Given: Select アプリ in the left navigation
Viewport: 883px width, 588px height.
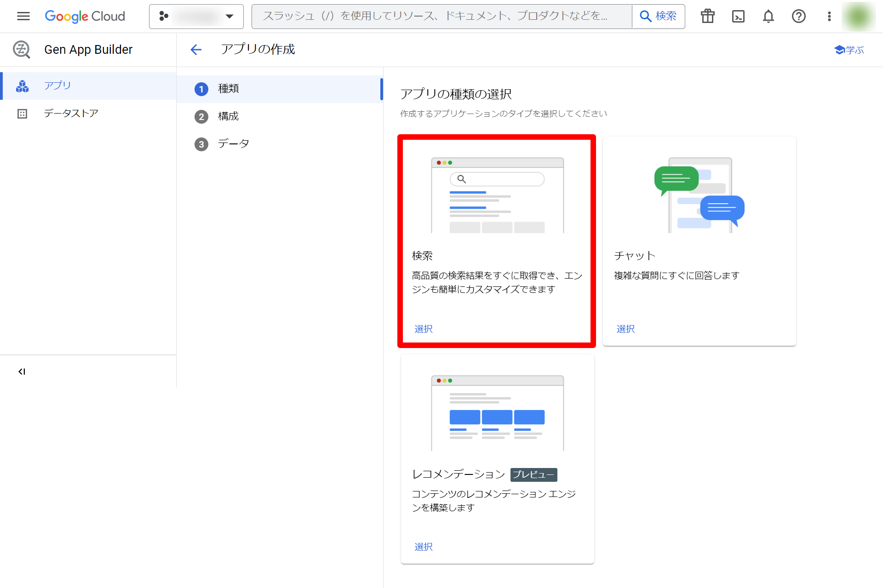Looking at the screenshot, I should click(x=57, y=86).
